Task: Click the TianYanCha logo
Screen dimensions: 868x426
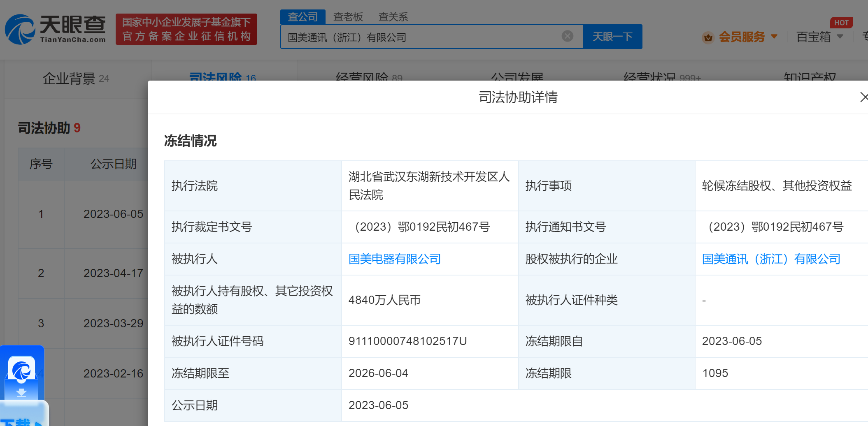Action: pyautogui.click(x=55, y=29)
